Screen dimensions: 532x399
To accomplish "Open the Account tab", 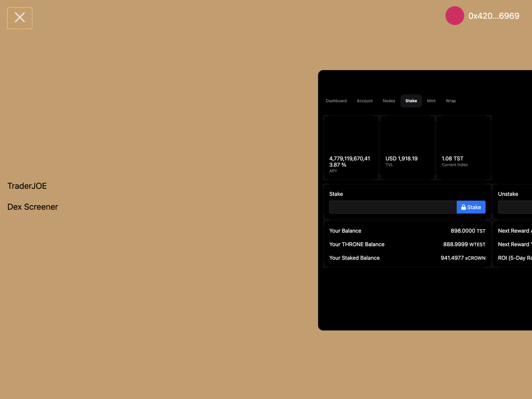I will (x=364, y=101).
